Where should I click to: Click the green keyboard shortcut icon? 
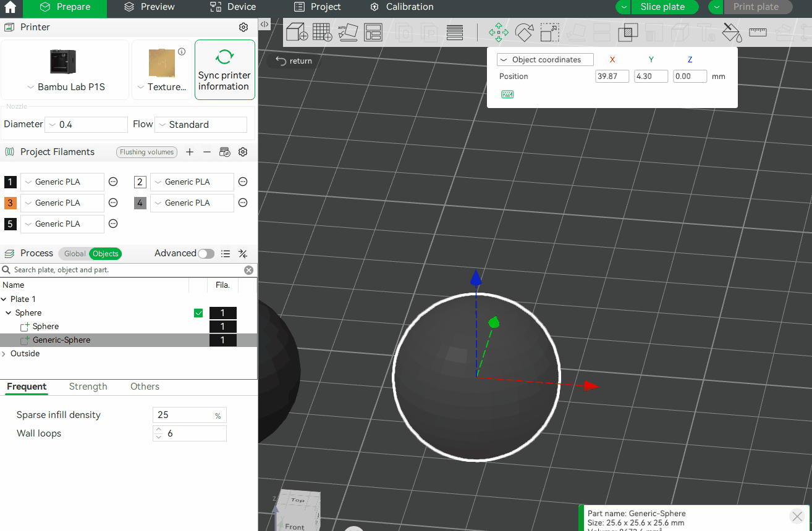[x=507, y=94]
